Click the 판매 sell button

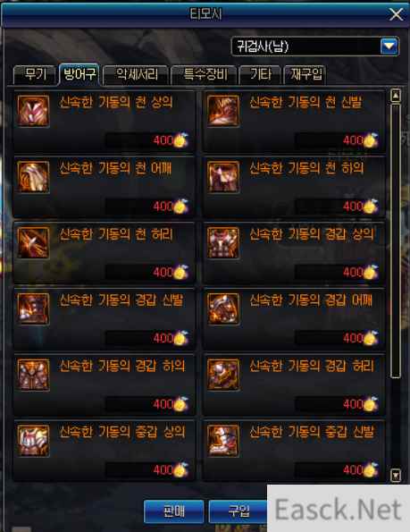(x=174, y=511)
